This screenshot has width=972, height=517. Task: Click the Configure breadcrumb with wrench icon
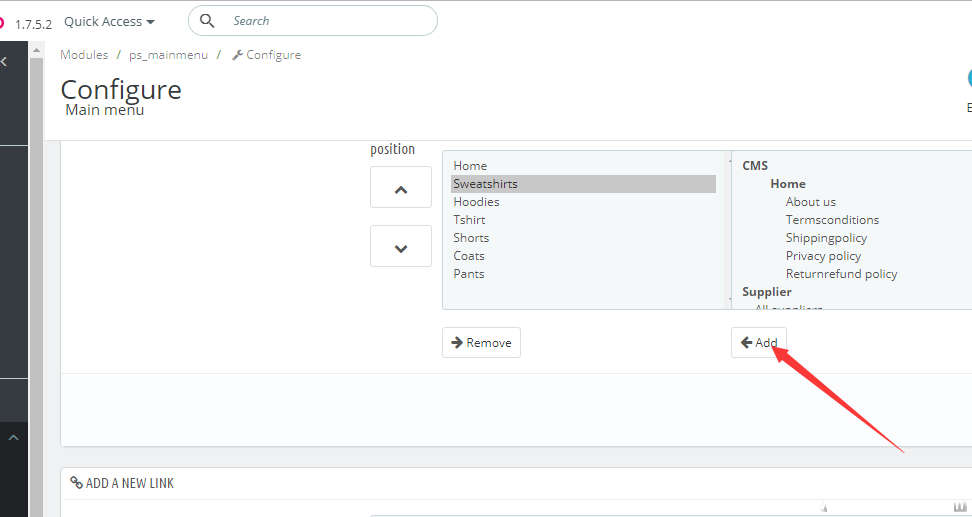click(267, 55)
